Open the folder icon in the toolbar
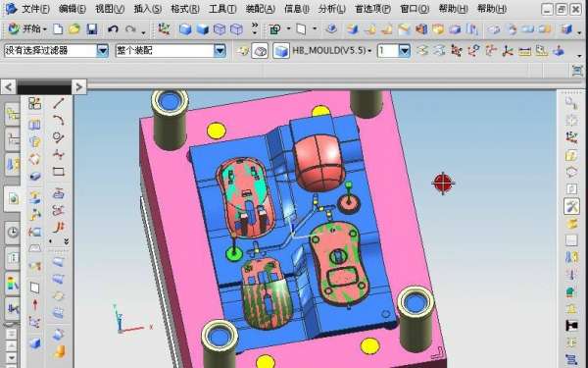 tap(74, 28)
